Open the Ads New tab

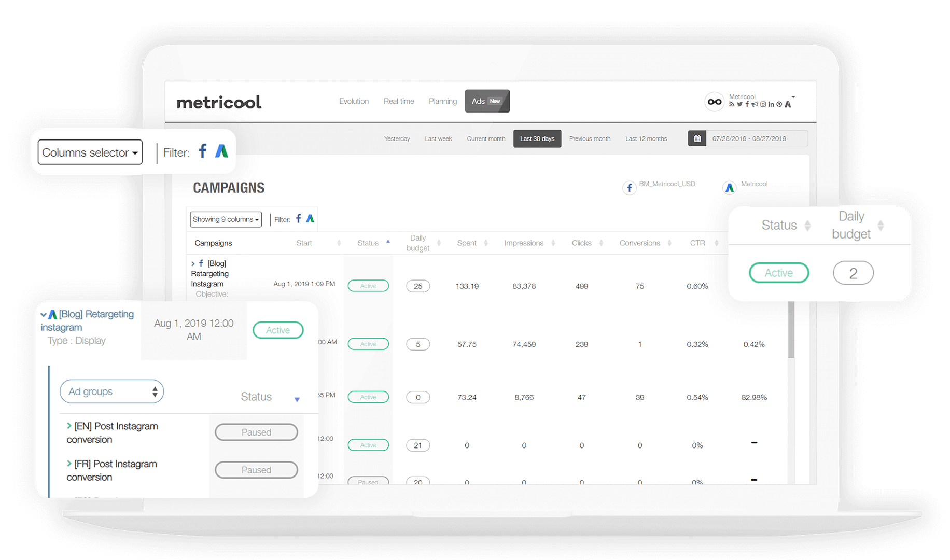(487, 101)
